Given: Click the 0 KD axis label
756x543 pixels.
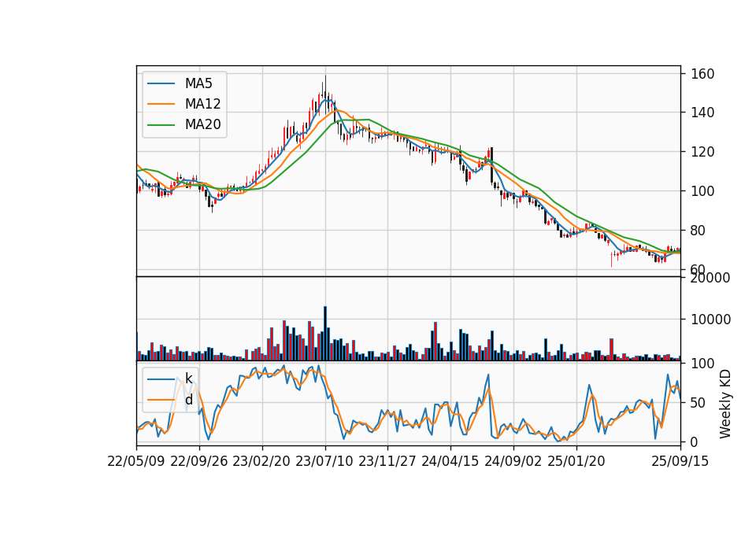Looking at the screenshot, I should pos(695,441).
